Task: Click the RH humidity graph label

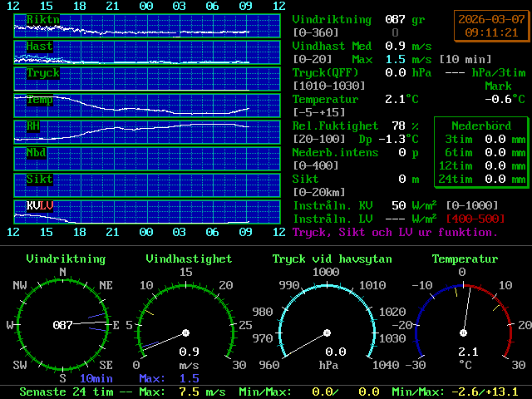Action: (33, 126)
